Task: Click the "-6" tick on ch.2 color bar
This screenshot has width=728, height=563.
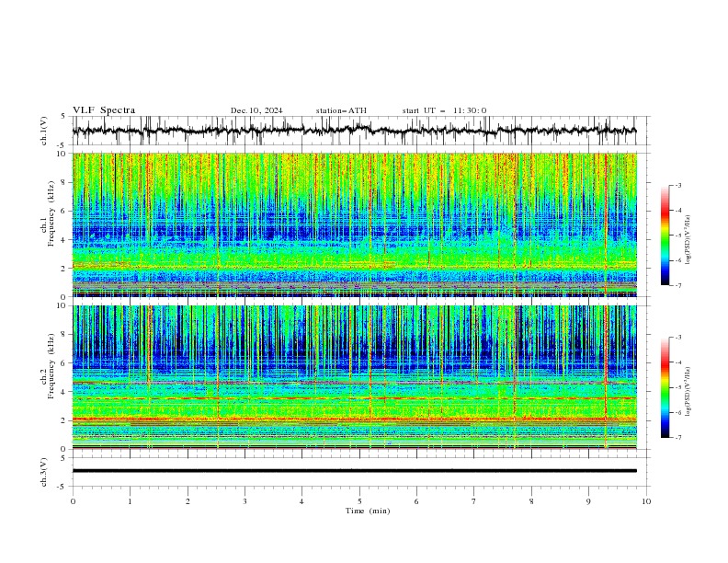Action: [x=677, y=412]
